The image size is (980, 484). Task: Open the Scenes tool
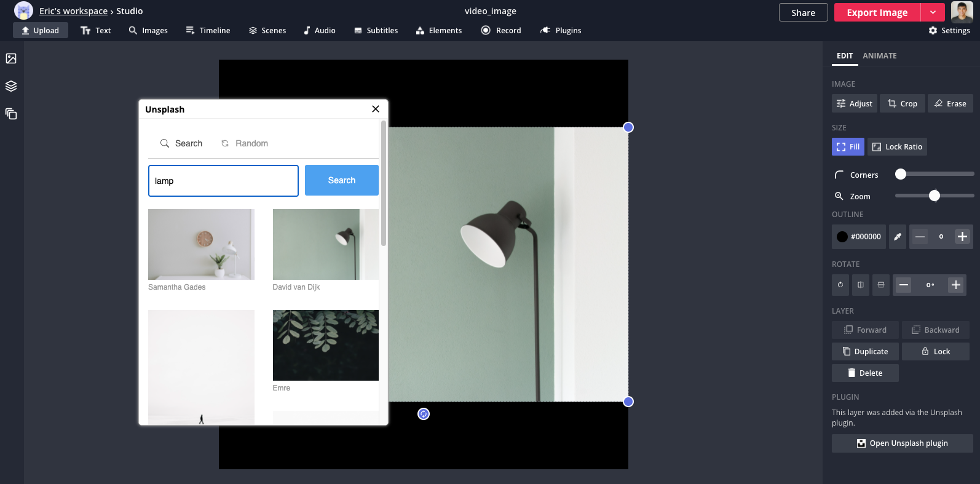267,30
